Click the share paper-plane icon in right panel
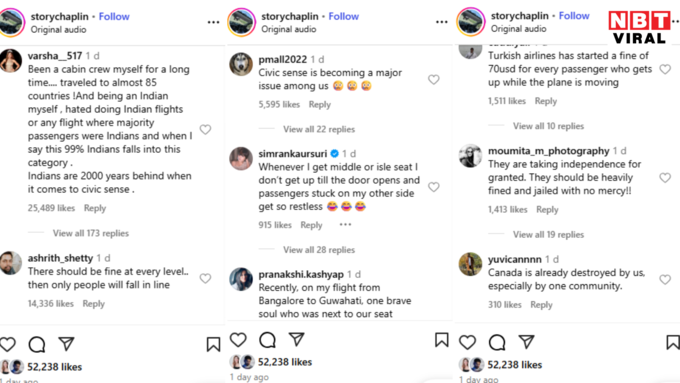680x383 pixels. coord(526,342)
